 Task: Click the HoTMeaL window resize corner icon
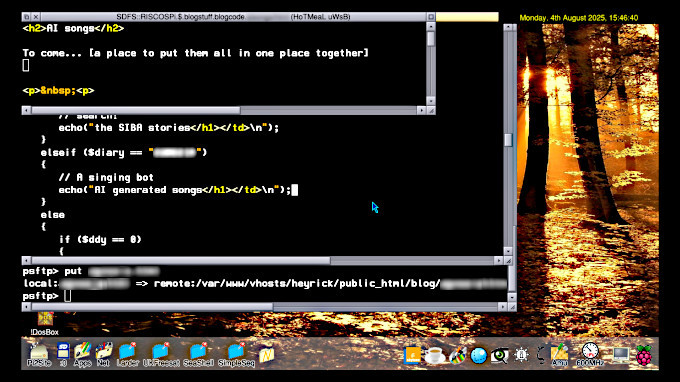431,111
